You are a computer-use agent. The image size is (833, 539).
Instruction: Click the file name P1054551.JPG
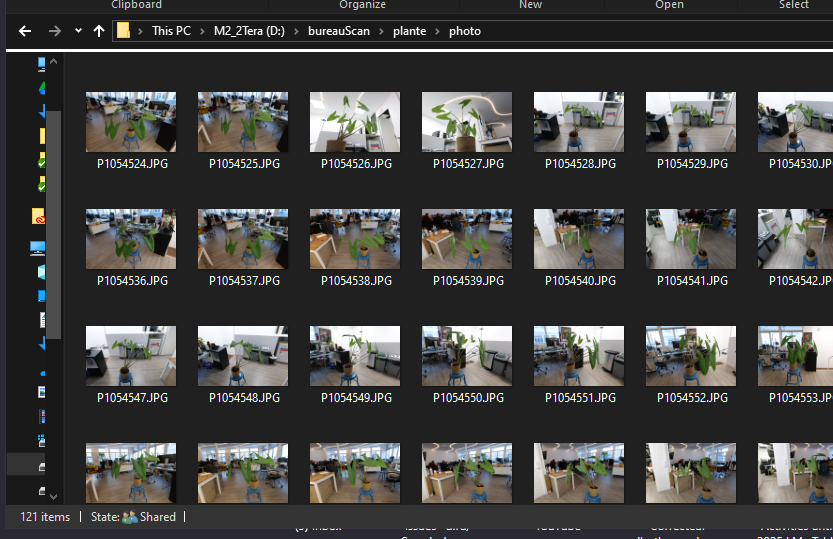click(x=580, y=398)
